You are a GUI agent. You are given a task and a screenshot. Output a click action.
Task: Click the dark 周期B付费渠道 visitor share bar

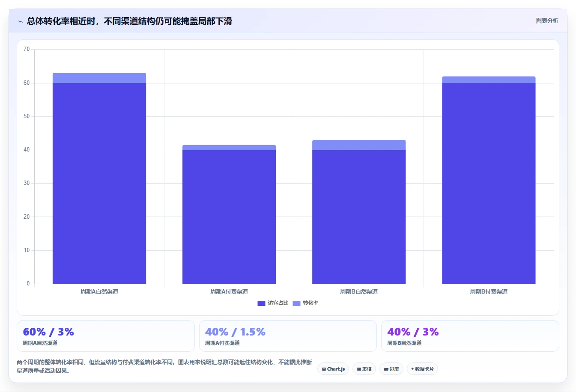pos(489,183)
